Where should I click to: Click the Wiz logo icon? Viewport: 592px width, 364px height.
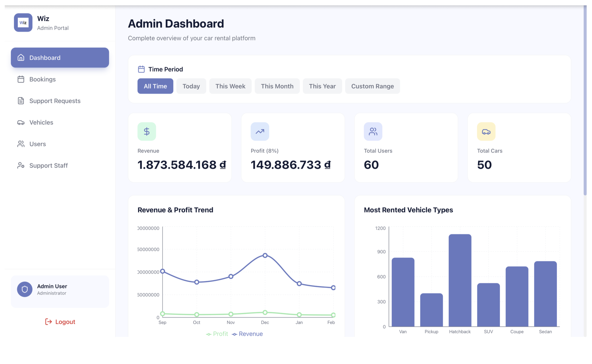pos(23,23)
